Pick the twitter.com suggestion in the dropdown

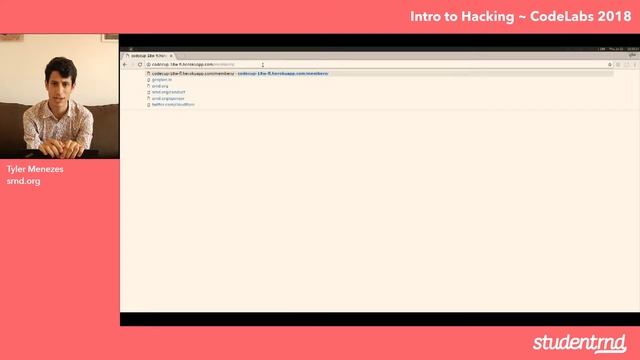click(x=173, y=104)
